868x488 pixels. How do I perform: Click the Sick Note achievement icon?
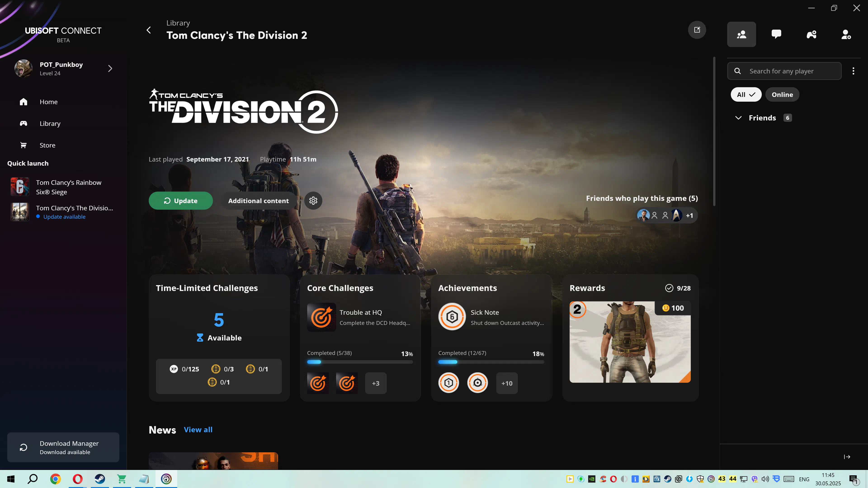(x=452, y=317)
